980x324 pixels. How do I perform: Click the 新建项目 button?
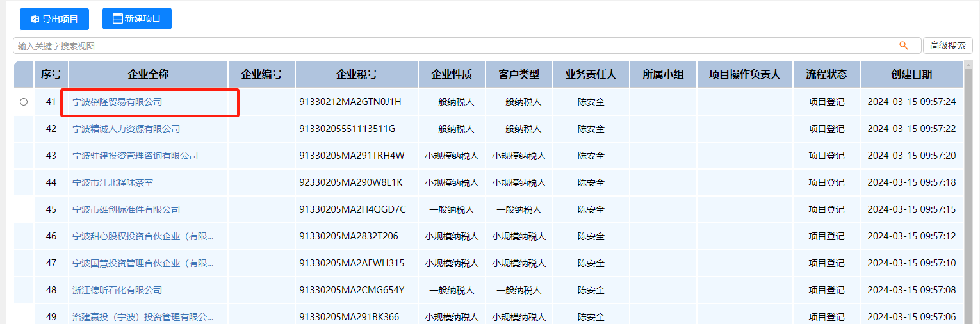point(137,19)
